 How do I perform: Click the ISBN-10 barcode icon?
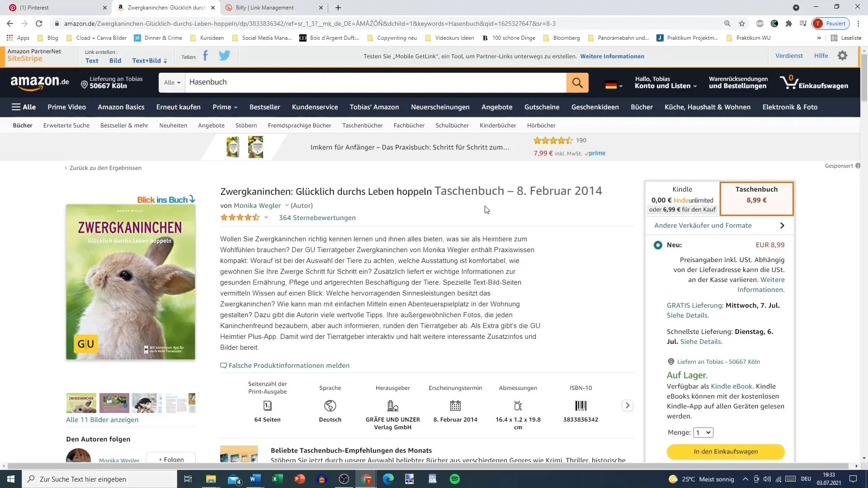click(580, 406)
